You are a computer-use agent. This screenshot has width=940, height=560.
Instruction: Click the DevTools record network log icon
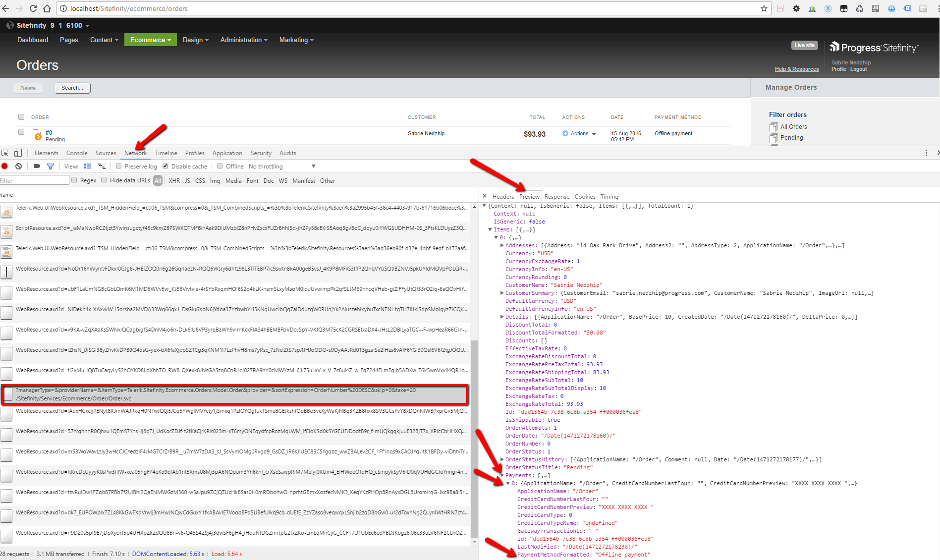5,167
